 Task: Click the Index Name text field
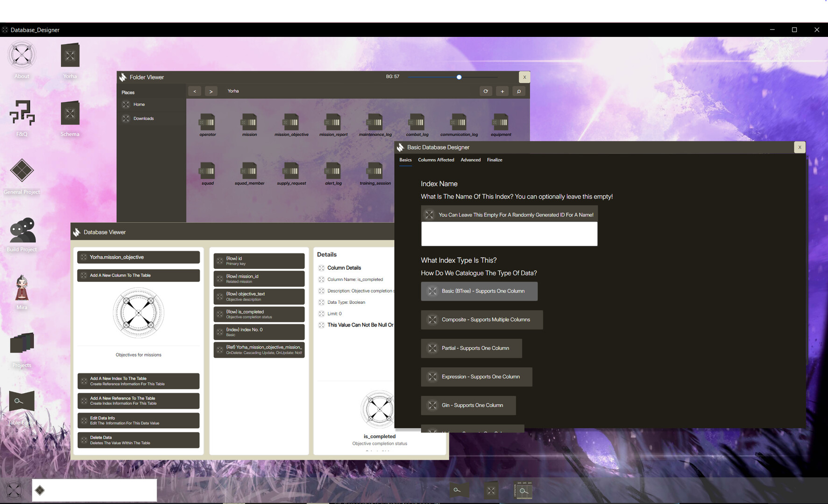point(509,234)
